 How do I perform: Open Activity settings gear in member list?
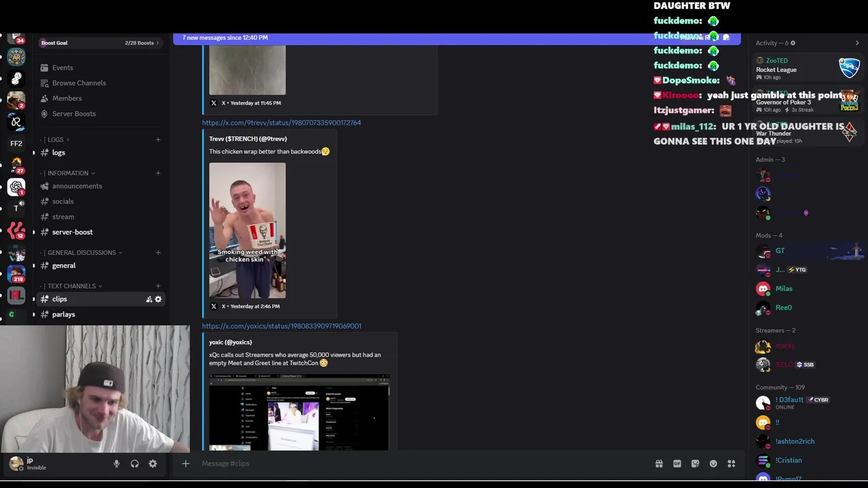tap(793, 43)
